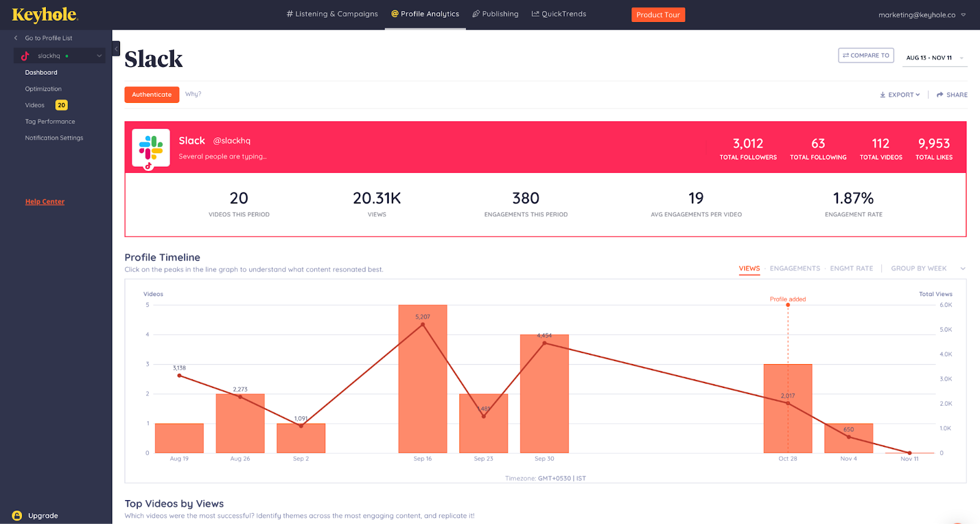This screenshot has height=524, width=980.
Task: Click the 380 engagements metric
Action: pos(526,203)
